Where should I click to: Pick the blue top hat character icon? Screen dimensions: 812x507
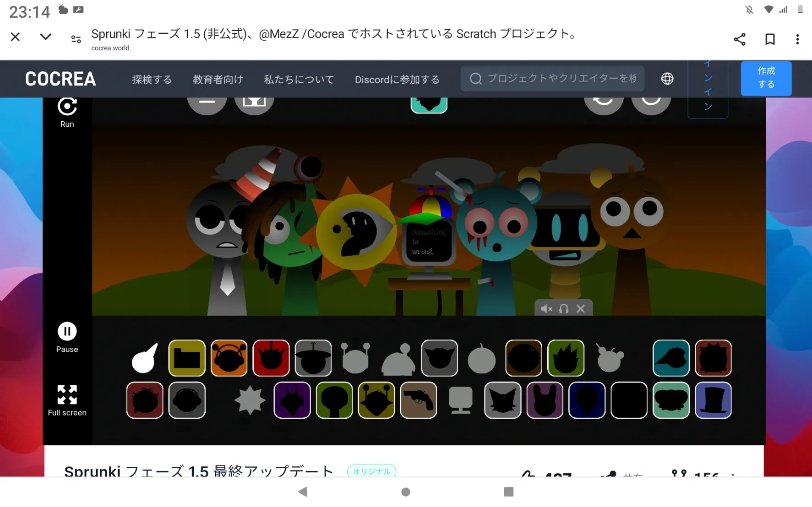pos(713,400)
